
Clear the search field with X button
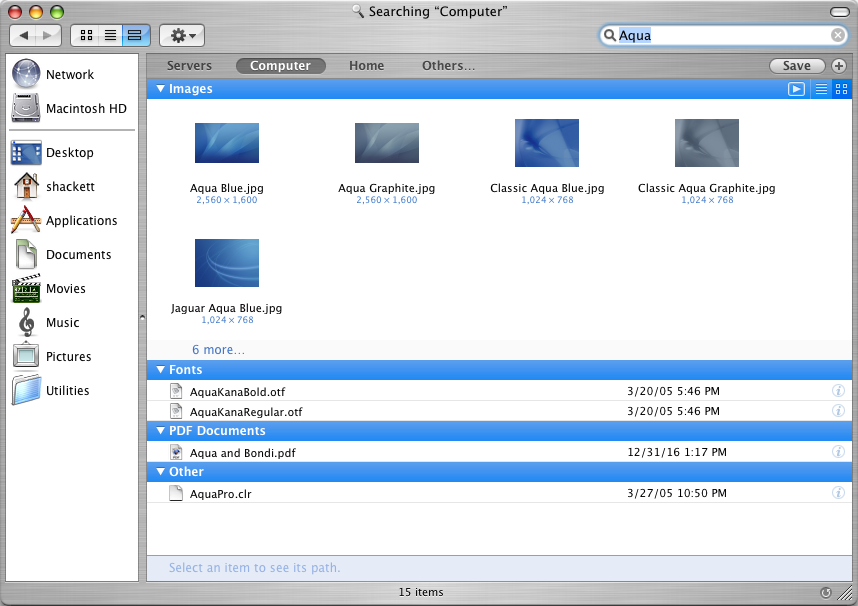[838, 35]
